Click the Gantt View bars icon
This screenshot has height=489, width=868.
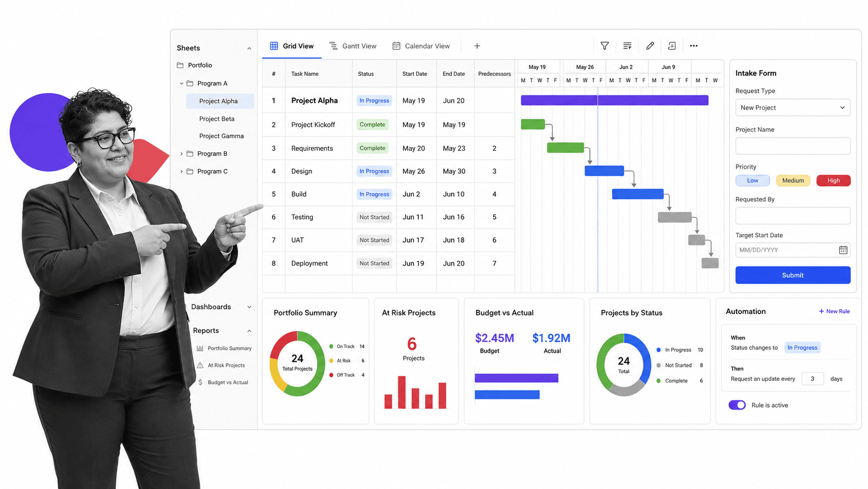(333, 46)
